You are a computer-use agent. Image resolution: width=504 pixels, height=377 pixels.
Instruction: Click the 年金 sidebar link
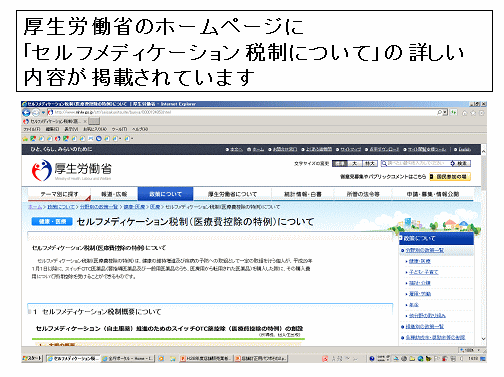click(x=414, y=305)
